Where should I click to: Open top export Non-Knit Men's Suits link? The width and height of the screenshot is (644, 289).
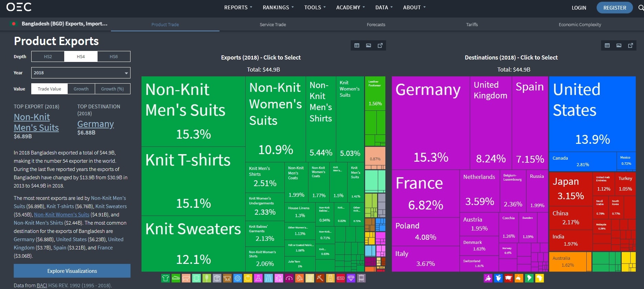pyautogui.click(x=36, y=122)
